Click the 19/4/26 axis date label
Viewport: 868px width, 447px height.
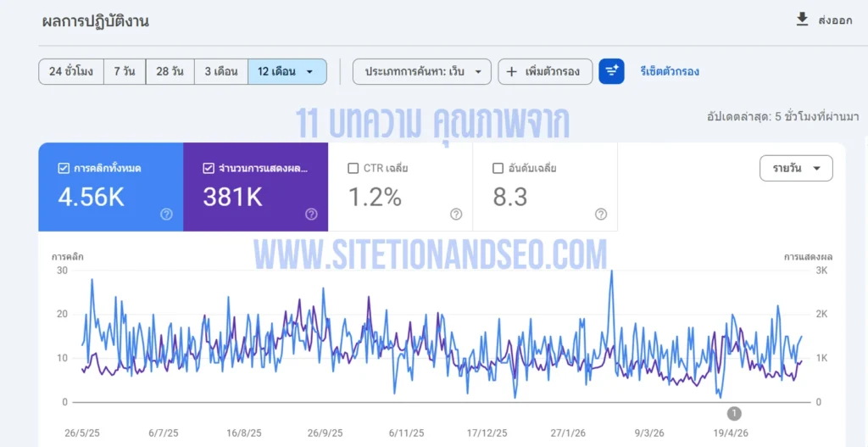coord(731,433)
